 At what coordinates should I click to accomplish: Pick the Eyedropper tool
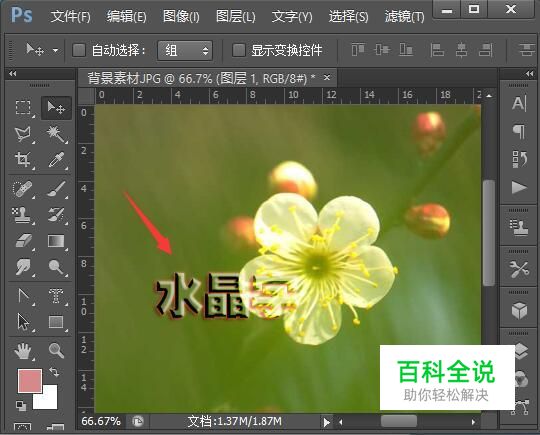[x=56, y=160]
